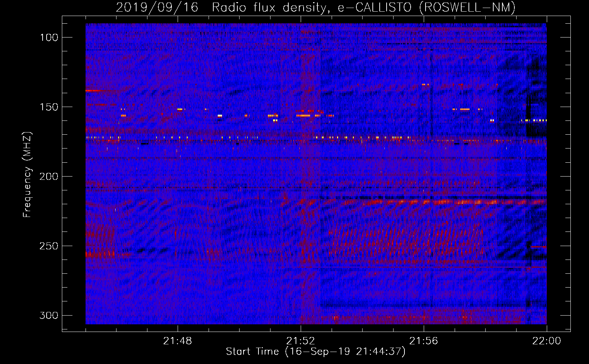The image size is (589, 364).
Task: Click the date '2019/09/16' in the title
Action: click(x=157, y=7)
